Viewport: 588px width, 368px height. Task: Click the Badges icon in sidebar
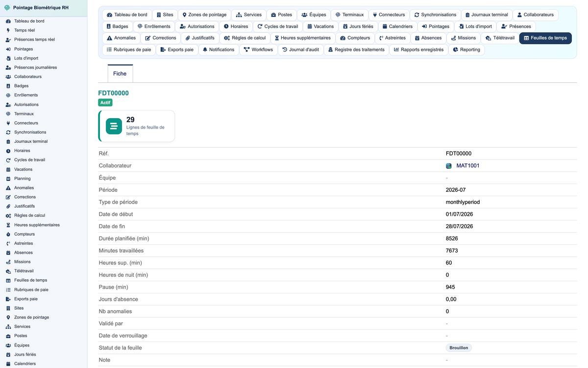[x=8, y=86]
